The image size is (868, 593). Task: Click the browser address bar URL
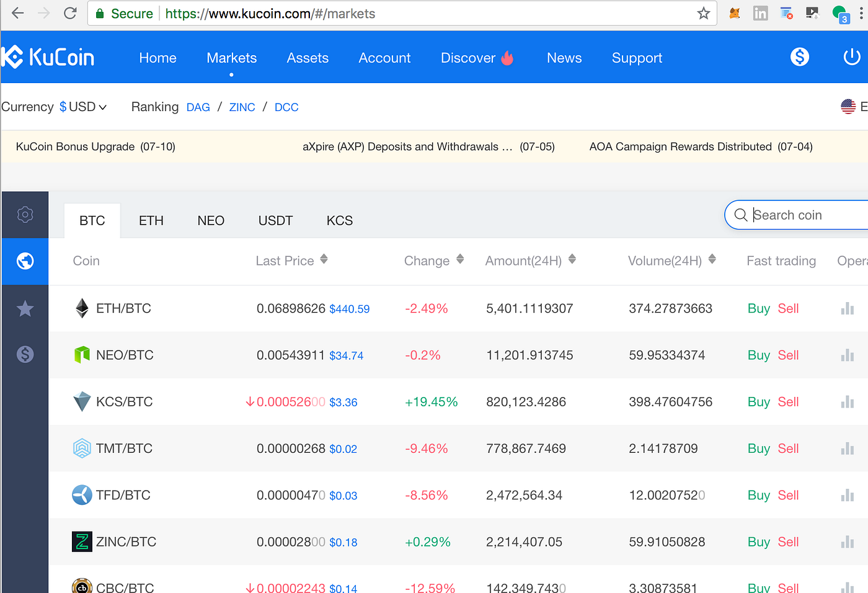(270, 14)
